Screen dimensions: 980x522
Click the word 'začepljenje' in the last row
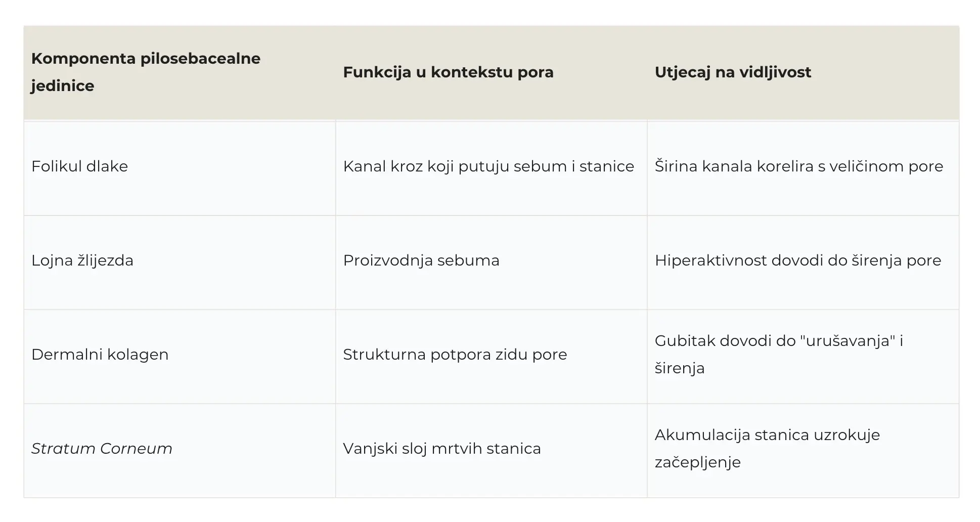click(x=698, y=463)
